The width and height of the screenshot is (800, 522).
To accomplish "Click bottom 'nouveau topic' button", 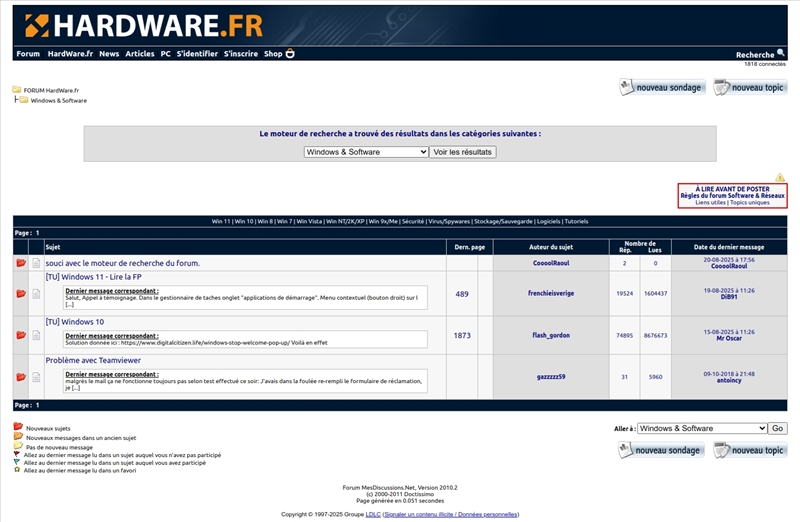I will (750, 450).
